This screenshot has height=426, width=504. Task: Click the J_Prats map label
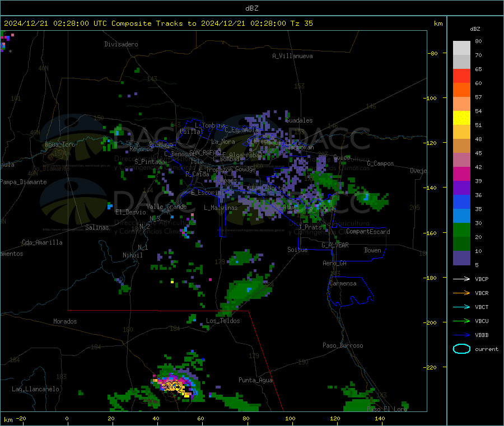[310, 227]
